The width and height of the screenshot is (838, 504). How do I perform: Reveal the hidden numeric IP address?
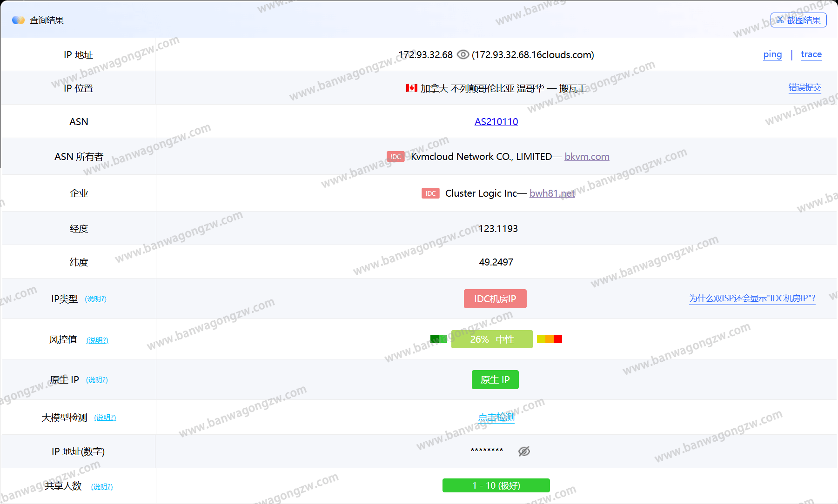click(x=524, y=451)
